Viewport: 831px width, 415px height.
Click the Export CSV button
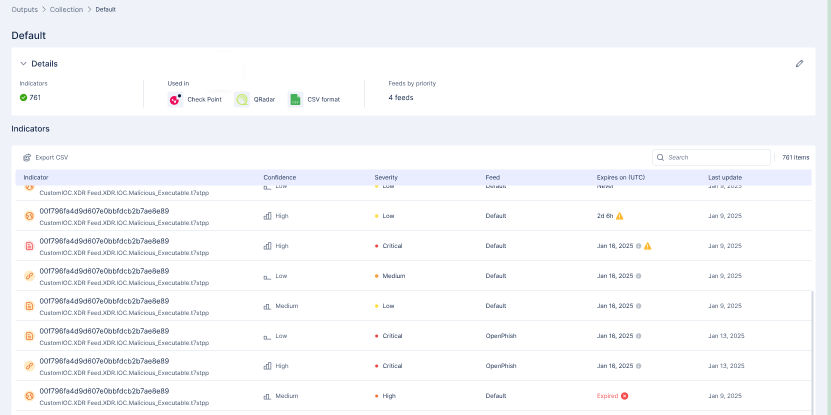click(x=46, y=157)
